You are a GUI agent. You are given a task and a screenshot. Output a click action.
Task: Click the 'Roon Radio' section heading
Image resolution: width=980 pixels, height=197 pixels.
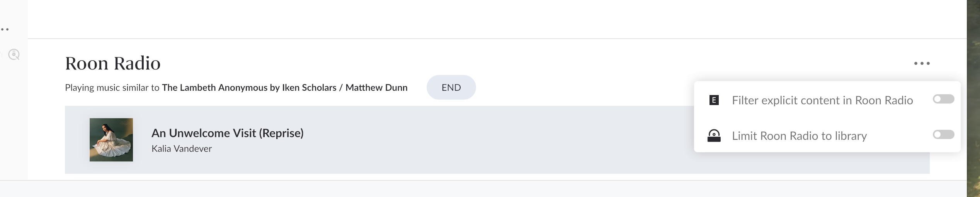coord(112,63)
